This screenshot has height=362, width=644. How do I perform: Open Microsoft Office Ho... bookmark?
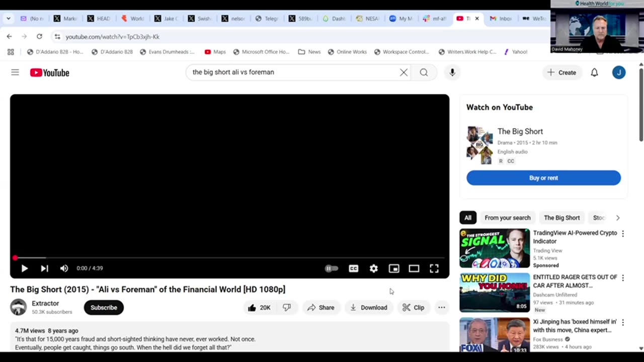point(261,52)
